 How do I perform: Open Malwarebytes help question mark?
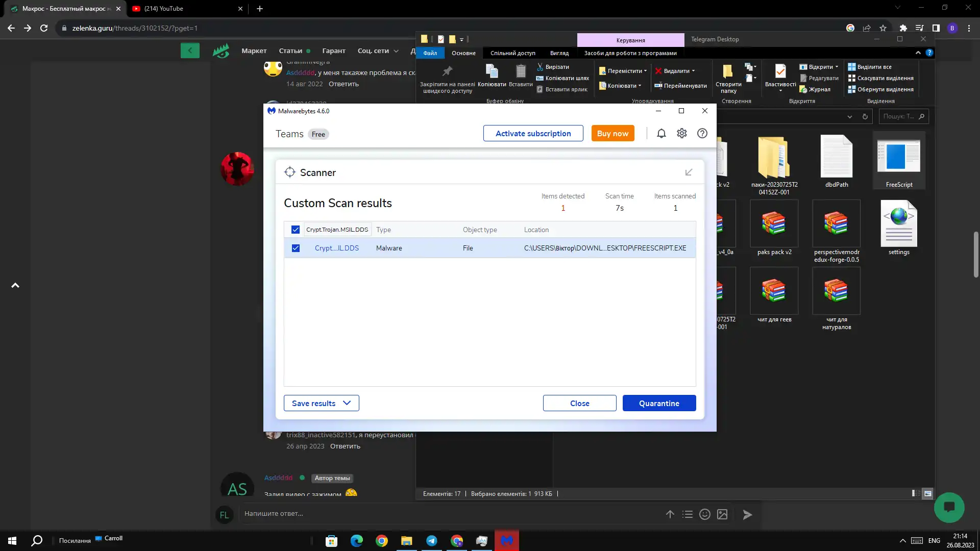pos(702,133)
